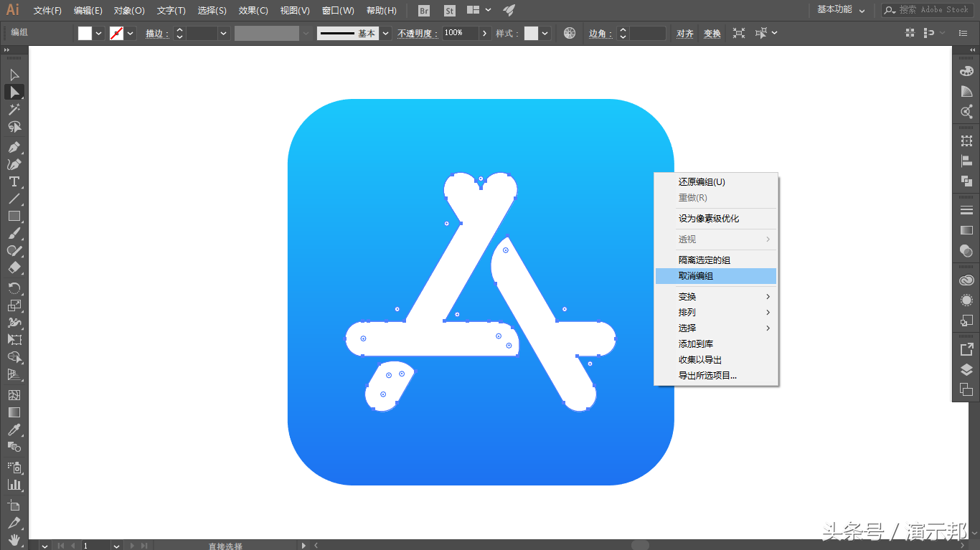Choose the Lasso tool
This screenshot has height=550, width=980.
[x=14, y=127]
